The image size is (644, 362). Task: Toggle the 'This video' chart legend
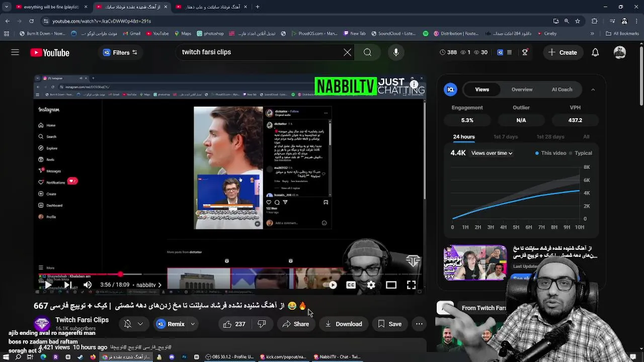[x=550, y=153]
